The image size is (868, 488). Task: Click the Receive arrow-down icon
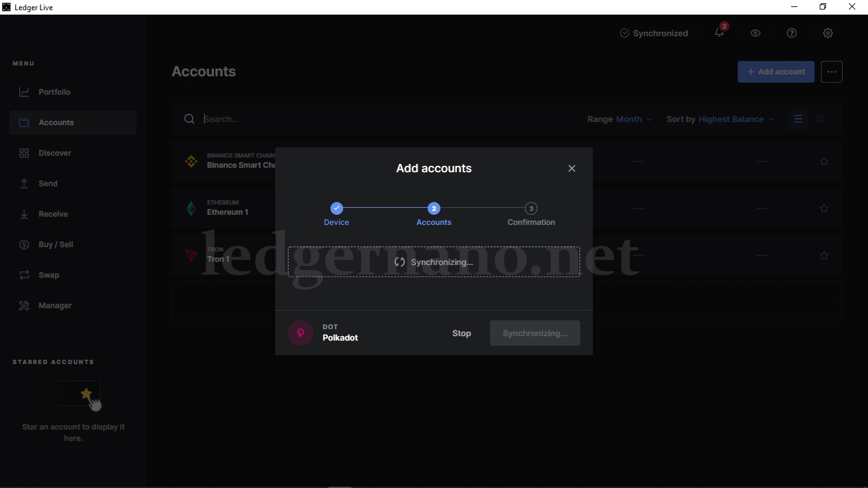(24, 214)
